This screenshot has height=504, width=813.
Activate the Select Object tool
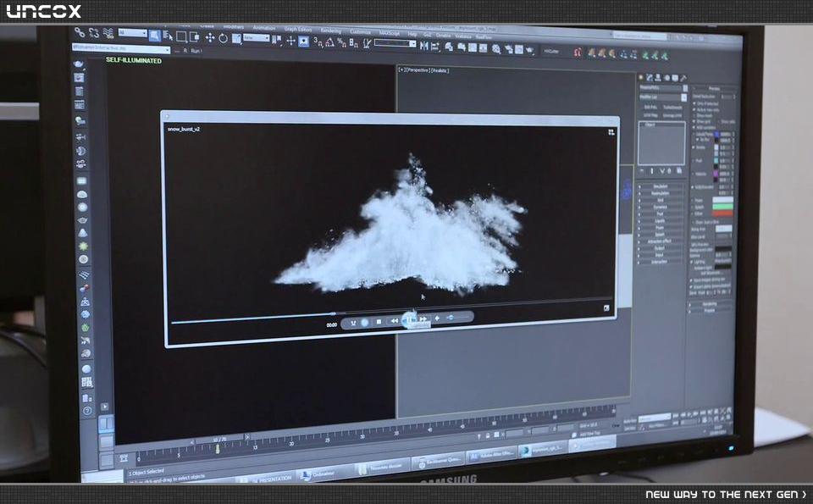click(x=155, y=36)
